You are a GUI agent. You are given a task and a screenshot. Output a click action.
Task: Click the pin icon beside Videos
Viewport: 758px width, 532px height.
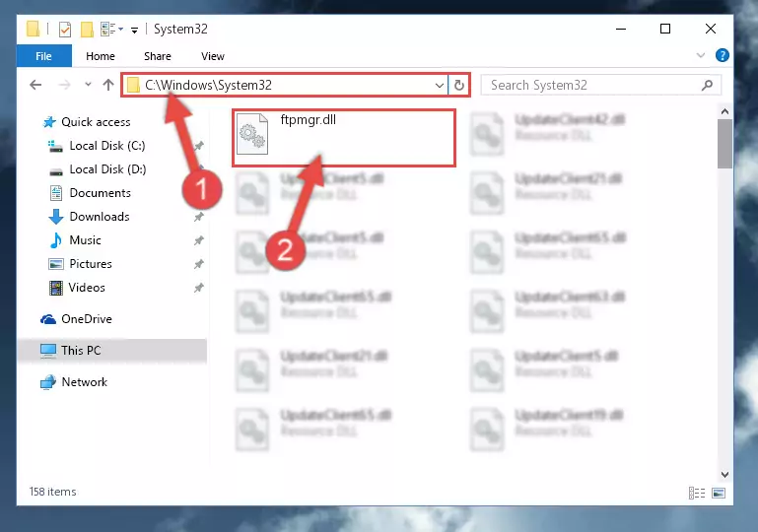point(199,288)
